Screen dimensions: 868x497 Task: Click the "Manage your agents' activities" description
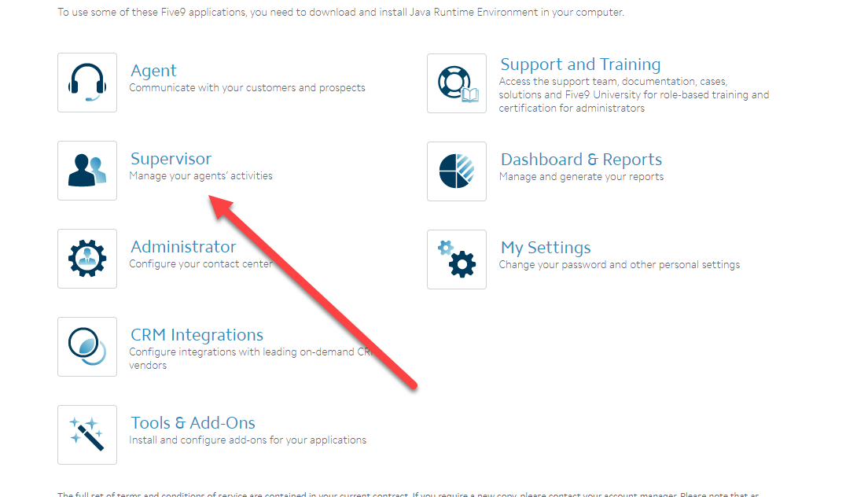pyautogui.click(x=200, y=176)
